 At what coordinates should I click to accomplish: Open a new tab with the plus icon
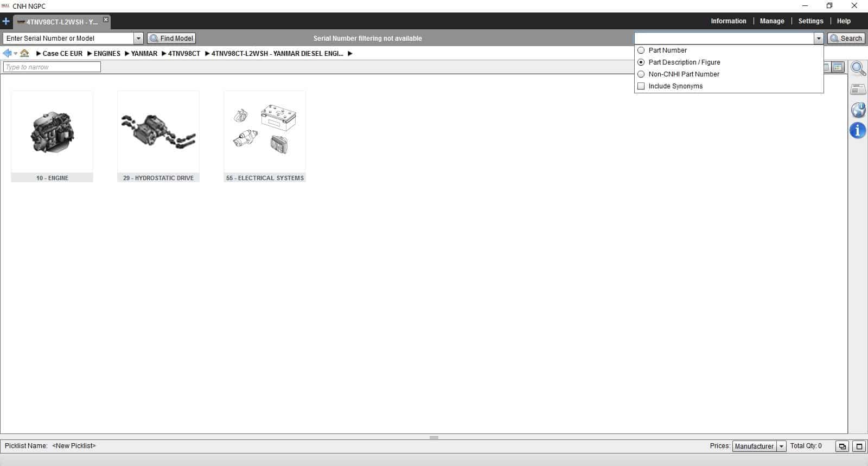pyautogui.click(x=6, y=22)
